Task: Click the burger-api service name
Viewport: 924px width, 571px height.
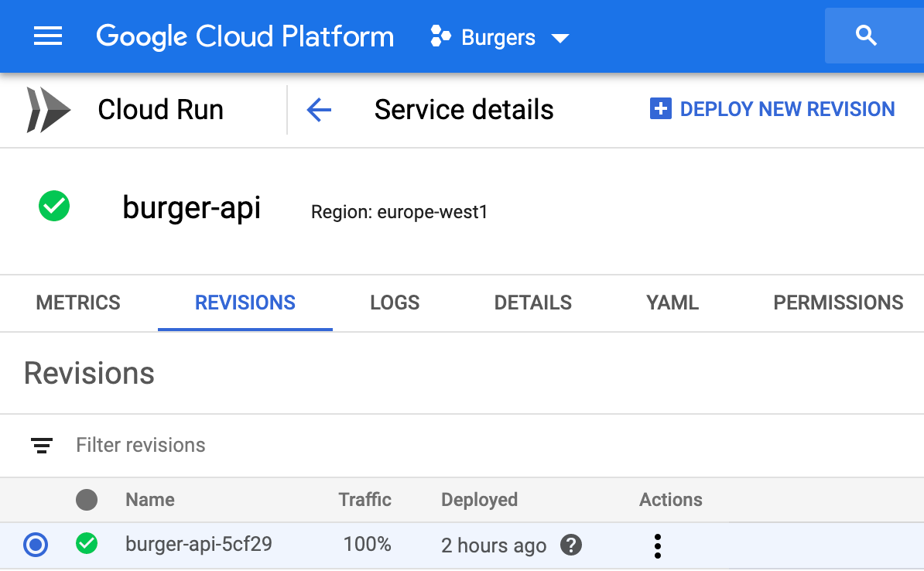Action: coord(191,207)
